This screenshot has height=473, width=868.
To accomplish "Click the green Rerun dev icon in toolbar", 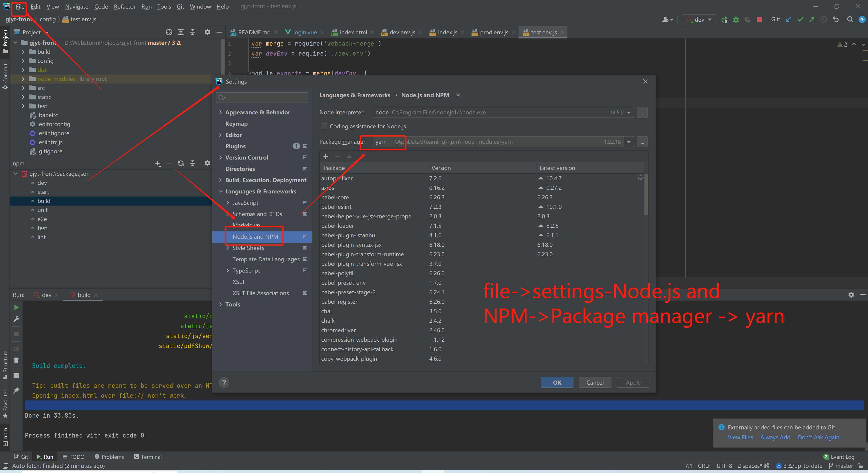I will pos(724,19).
